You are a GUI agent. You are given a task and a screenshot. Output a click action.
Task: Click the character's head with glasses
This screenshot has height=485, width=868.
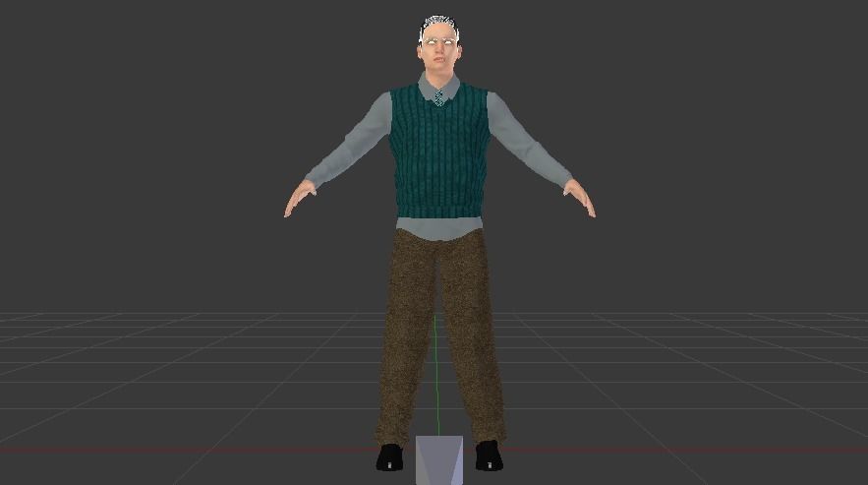pos(439,44)
